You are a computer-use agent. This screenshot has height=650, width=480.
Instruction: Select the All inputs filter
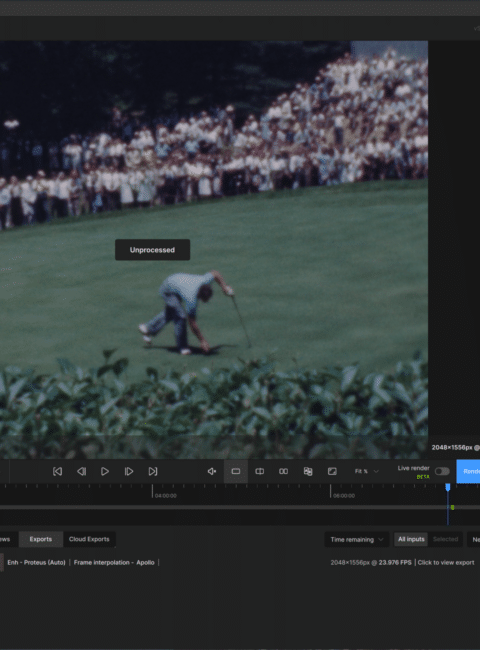(x=411, y=539)
